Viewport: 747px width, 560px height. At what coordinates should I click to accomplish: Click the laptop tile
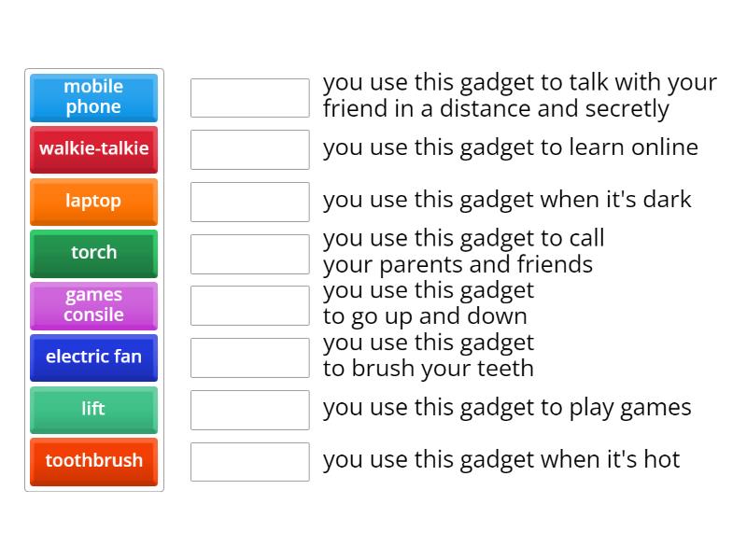(x=93, y=202)
